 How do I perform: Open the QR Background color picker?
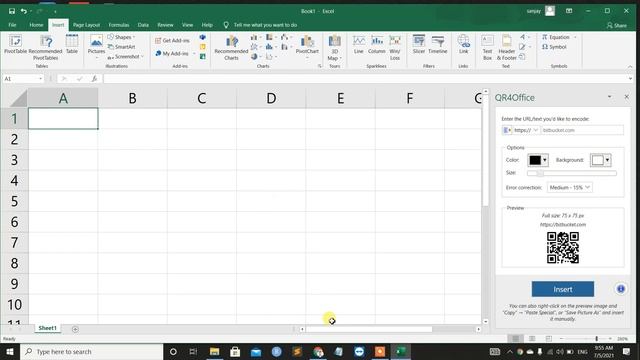coord(600,160)
